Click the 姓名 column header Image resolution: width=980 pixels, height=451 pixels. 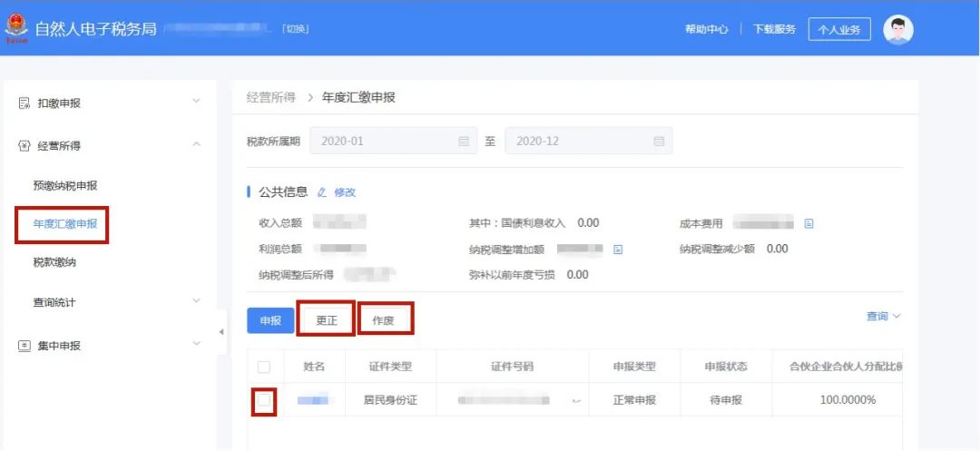(314, 367)
